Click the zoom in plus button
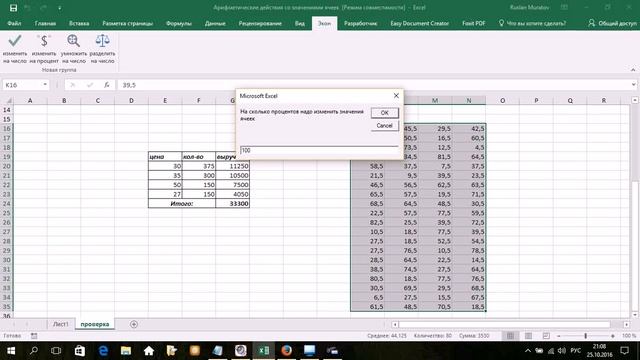640x360 pixels. point(613,336)
